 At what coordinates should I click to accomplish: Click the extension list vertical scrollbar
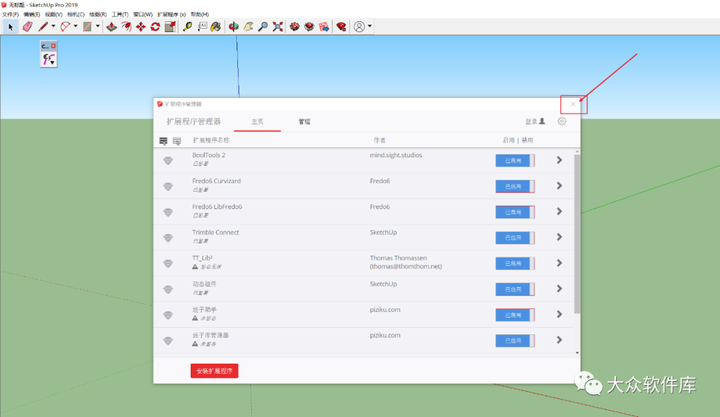tap(577, 234)
